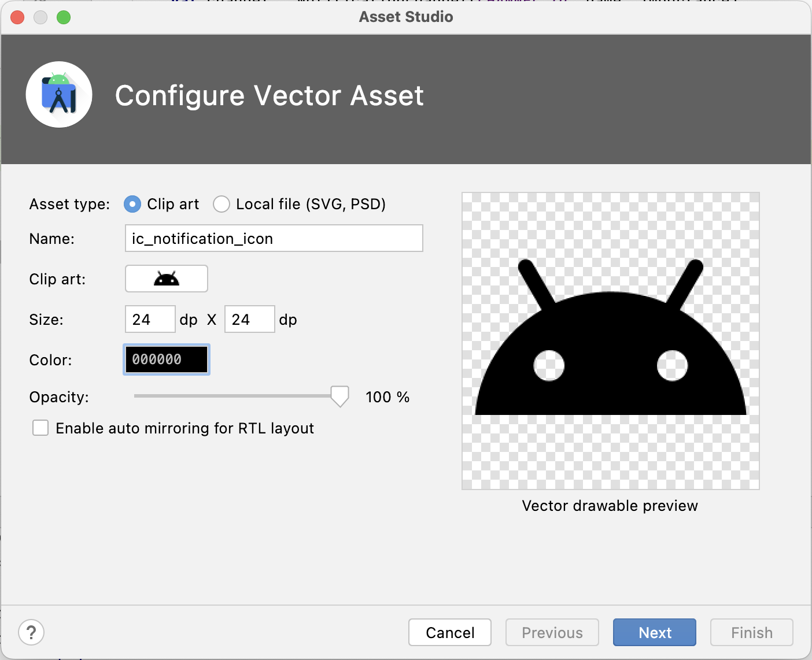Image resolution: width=812 pixels, height=660 pixels.
Task: Click the android robot clip art icon
Action: coord(166,279)
